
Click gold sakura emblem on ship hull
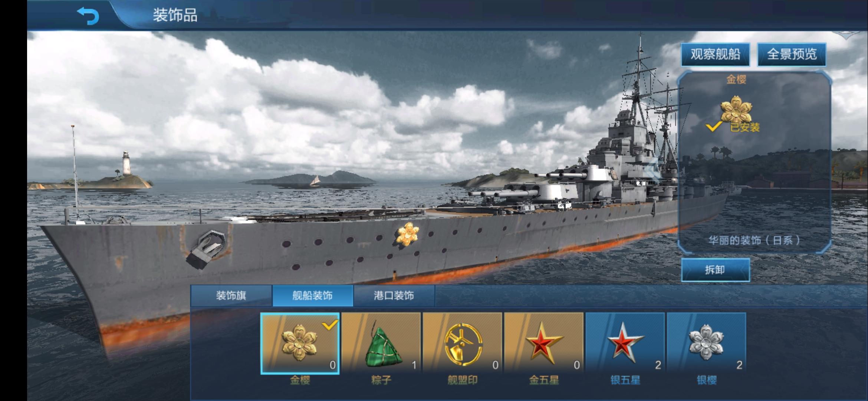(408, 234)
